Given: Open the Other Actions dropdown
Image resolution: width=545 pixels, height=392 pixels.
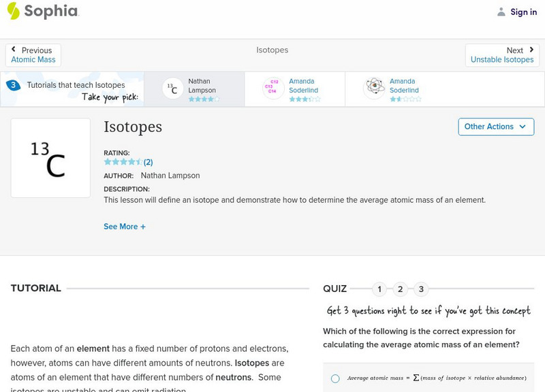Looking at the screenshot, I should [x=495, y=127].
